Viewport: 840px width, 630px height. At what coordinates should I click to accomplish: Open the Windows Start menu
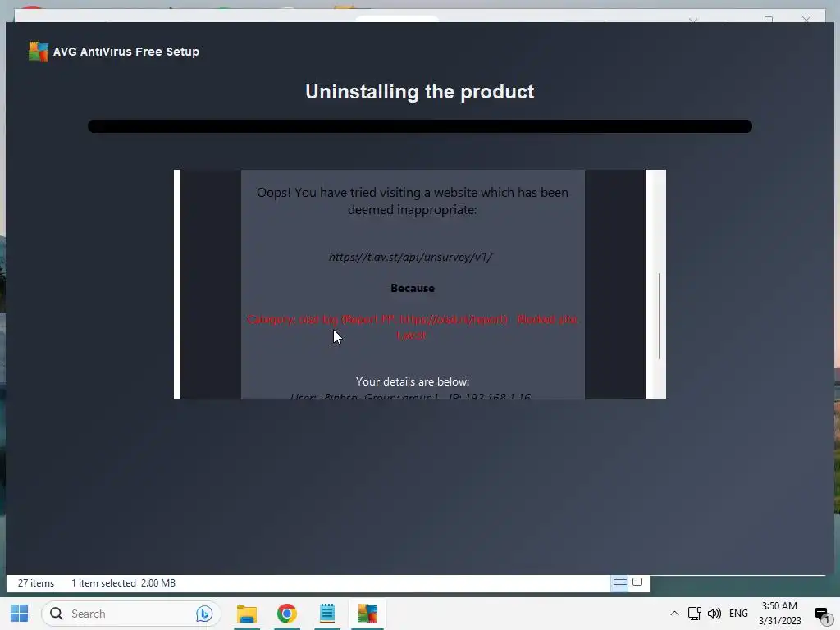coord(20,614)
